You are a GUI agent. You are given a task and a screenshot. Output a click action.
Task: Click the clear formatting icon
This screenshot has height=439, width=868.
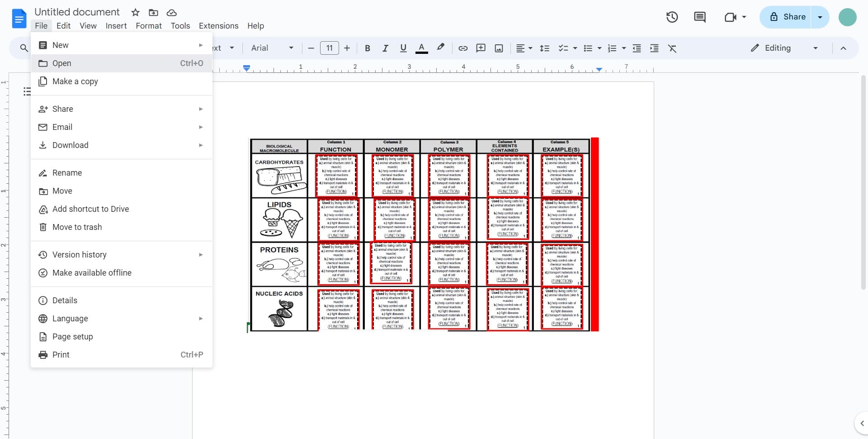tap(672, 48)
